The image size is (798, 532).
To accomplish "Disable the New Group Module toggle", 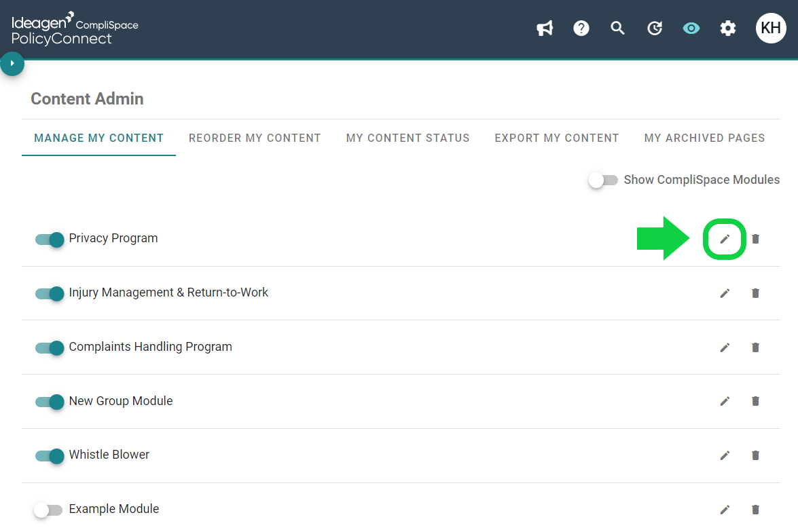I will [x=50, y=402].
